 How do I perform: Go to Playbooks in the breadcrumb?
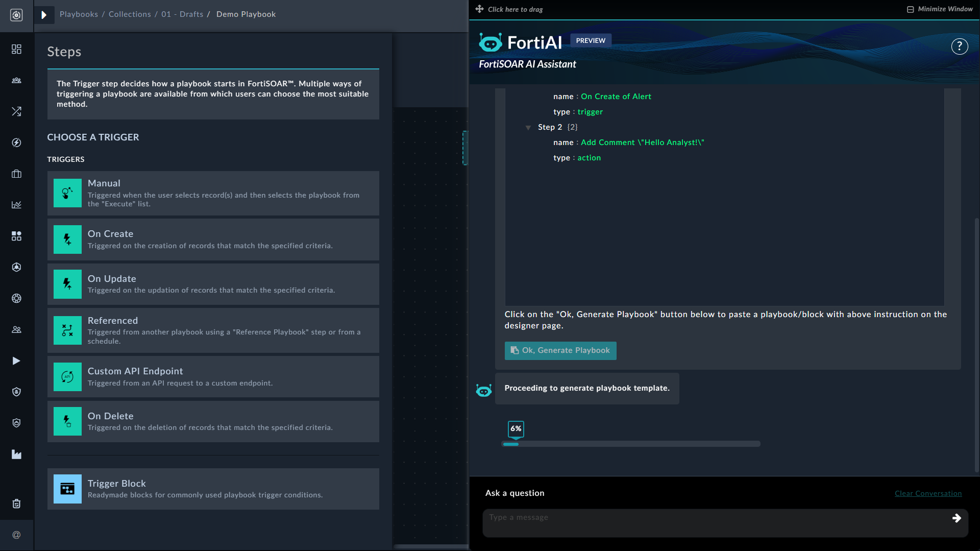[79, 14]
